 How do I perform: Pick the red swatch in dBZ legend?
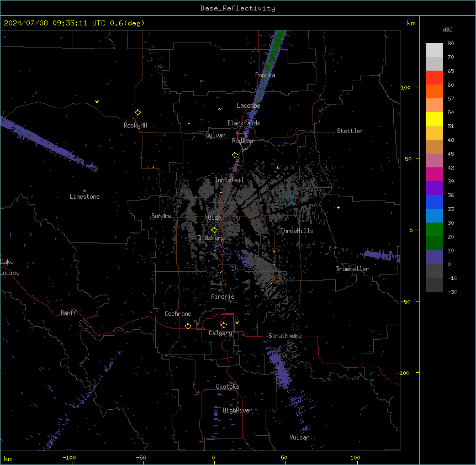[434, 77]
